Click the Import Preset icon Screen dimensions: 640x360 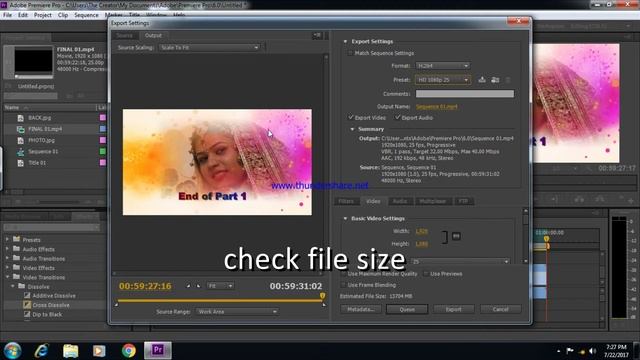pos(495,80)
